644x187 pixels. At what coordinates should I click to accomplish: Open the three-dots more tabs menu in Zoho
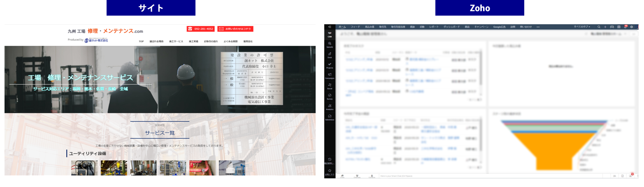click(x=538, y=27)
